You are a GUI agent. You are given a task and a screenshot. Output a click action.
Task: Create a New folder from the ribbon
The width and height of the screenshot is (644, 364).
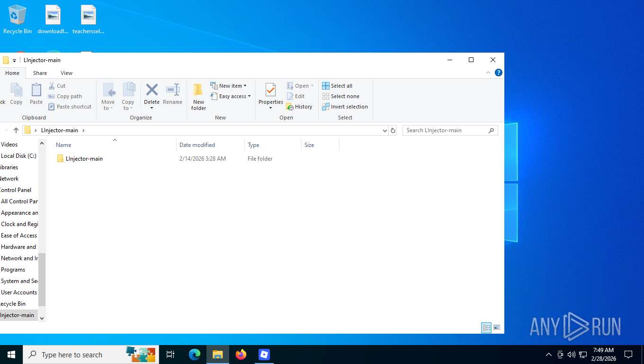[198, 97]
